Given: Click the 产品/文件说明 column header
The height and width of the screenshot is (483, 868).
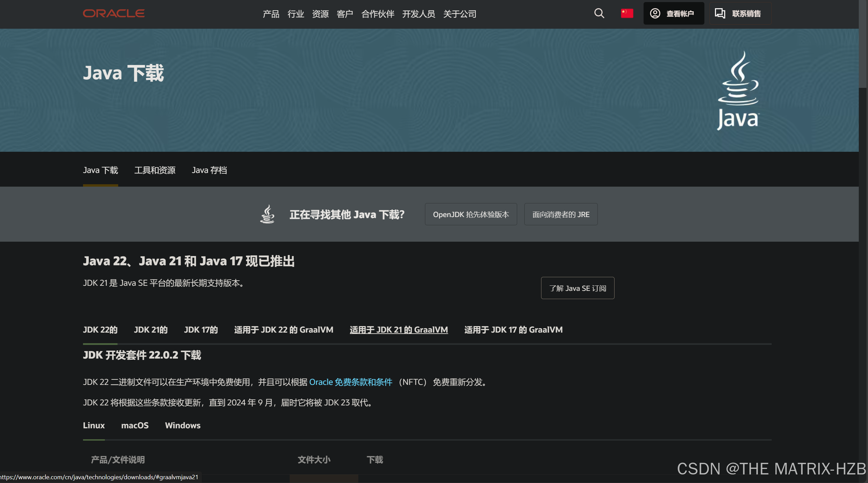Looking at the screenshot, I should [118, 460].
